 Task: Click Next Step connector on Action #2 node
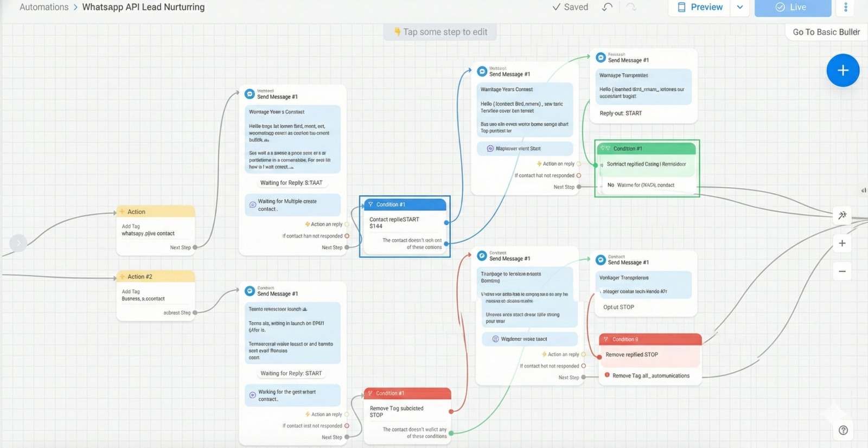[195, 312]
